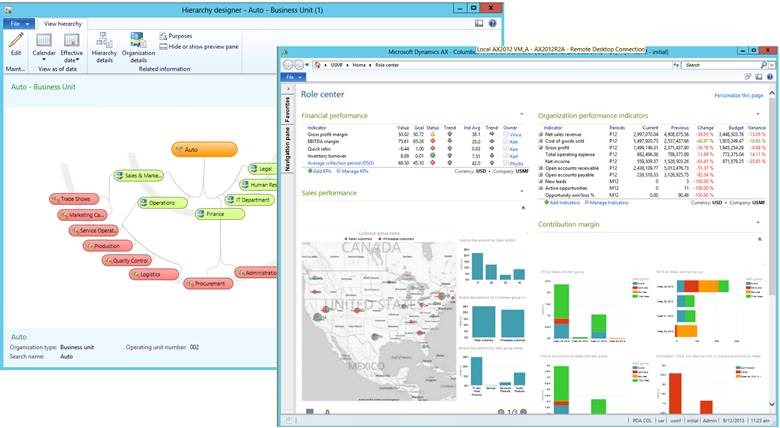This screenshot has width=780, height=428.
Task: Click the Add KPIs link
Action: [319, 171]
